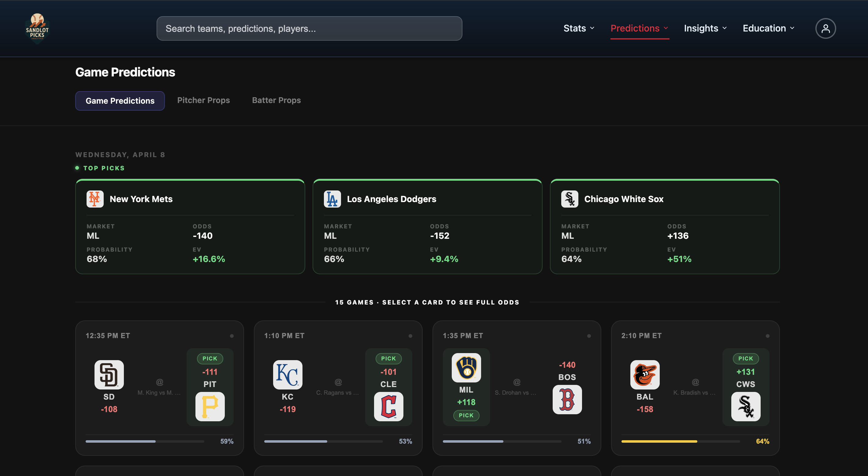Open the user profile icon
The image size is (868, 476).
[825, 28]
